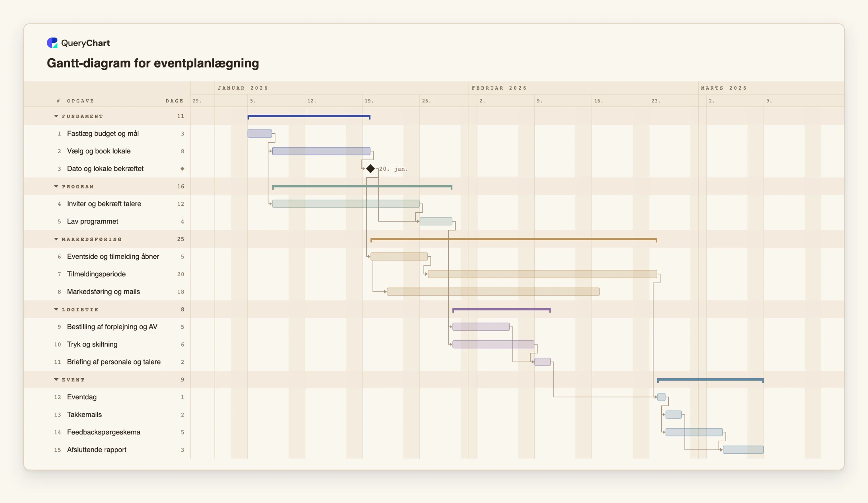Click the JANUAR 2026 month header

[243, 88]
